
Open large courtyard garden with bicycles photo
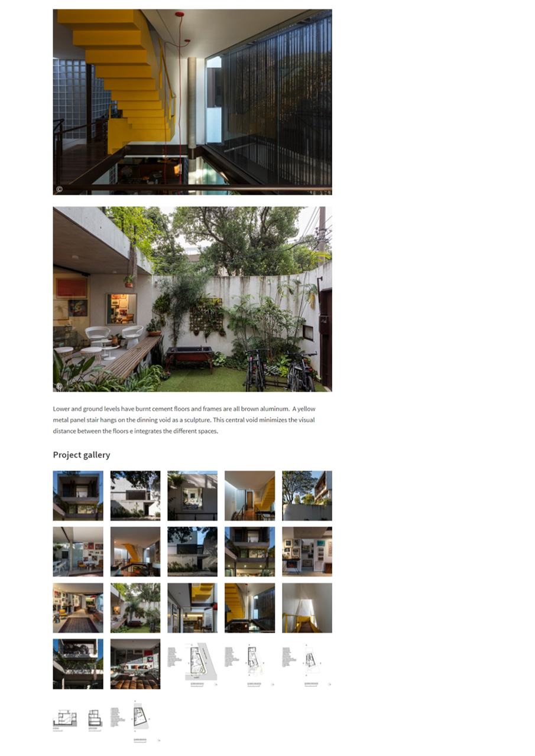tap(192, 299)
